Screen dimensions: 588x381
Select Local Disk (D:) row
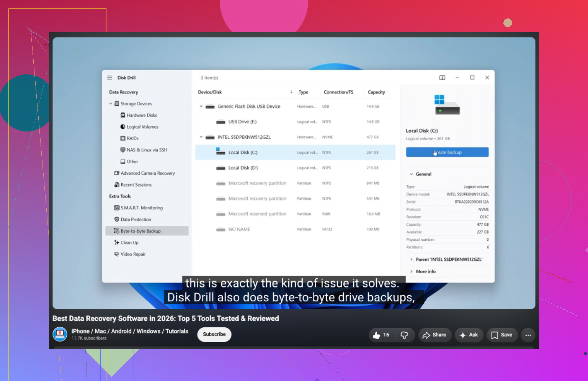click(x=295, y=168)
